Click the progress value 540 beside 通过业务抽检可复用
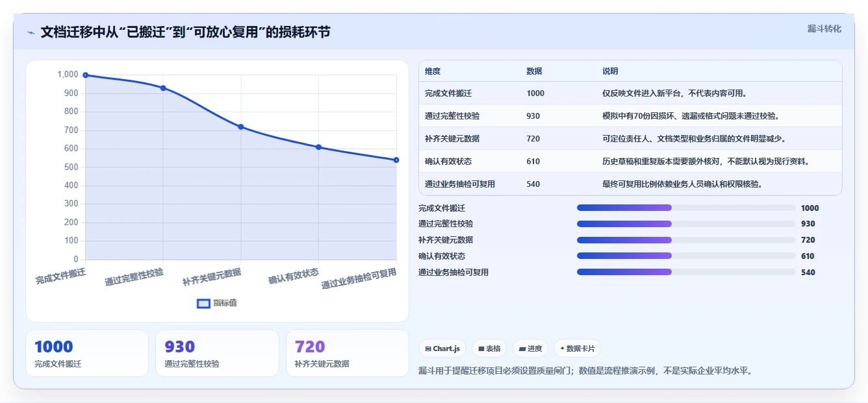868x403 pixels. pyautogui.click(x=808, y=273)
